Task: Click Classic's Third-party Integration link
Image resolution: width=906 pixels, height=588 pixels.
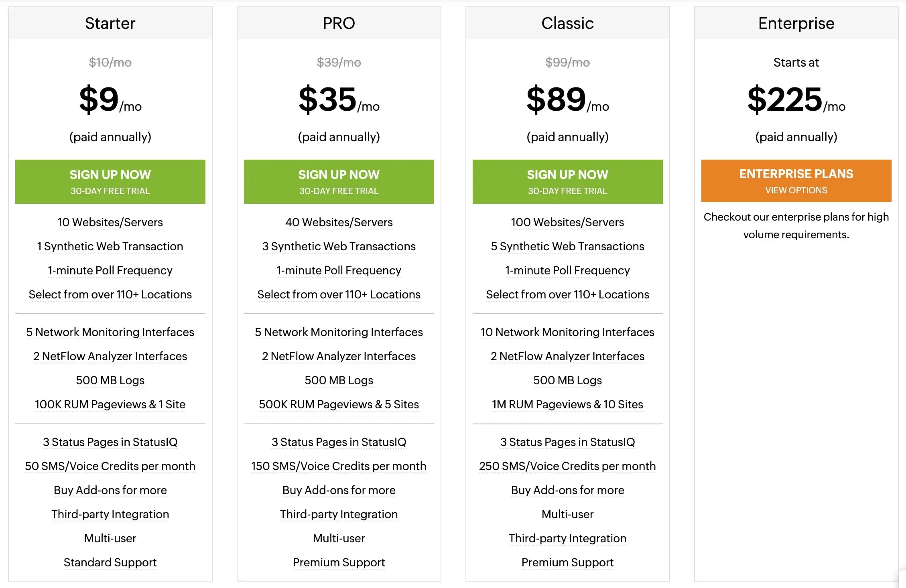Action: tap(567, 538)
